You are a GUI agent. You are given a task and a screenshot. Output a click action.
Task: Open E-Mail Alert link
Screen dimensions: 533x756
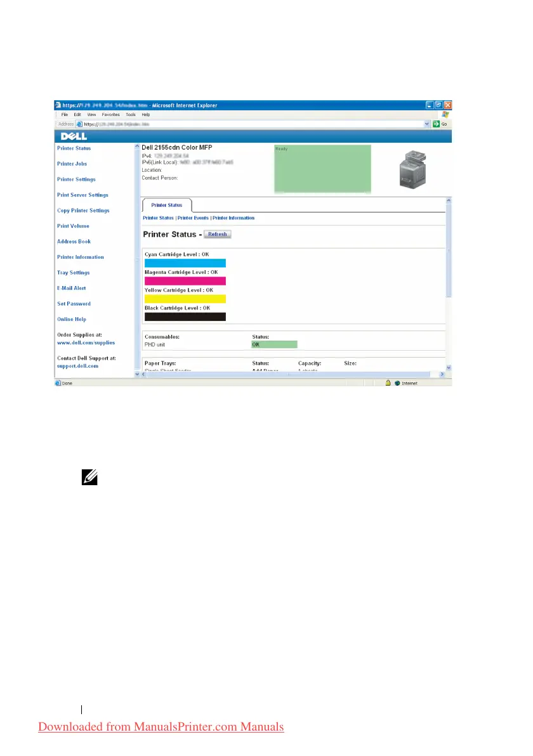point(72,288)
